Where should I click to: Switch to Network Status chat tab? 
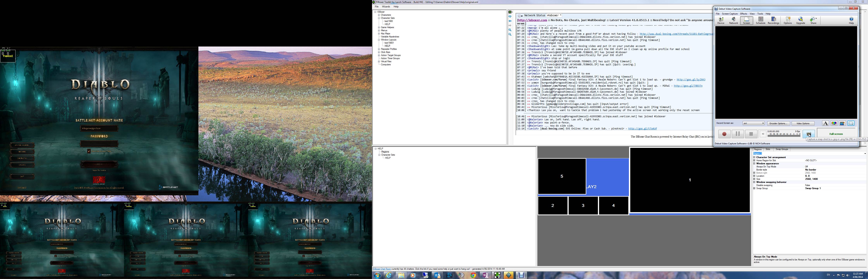[x=534, y=15]
